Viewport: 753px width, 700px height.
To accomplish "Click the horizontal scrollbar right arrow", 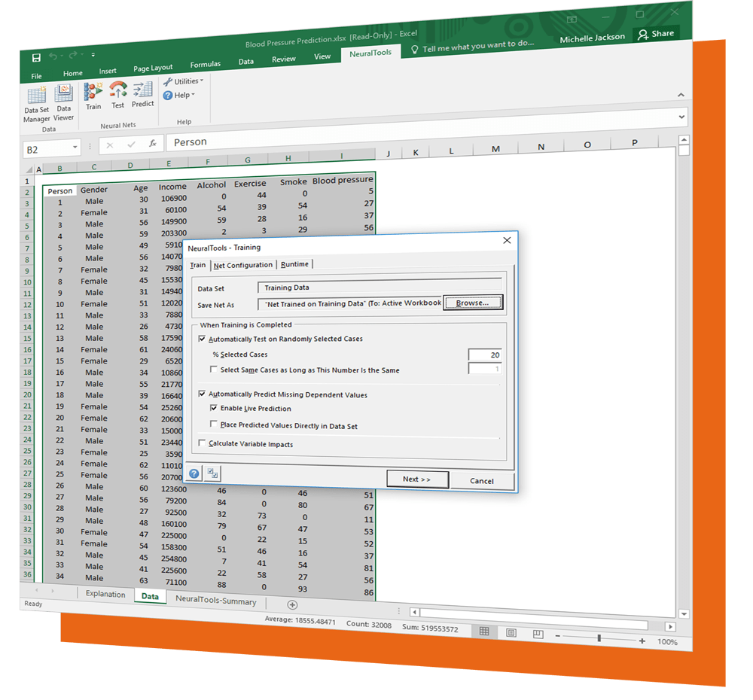I will (x=670, y=626).
